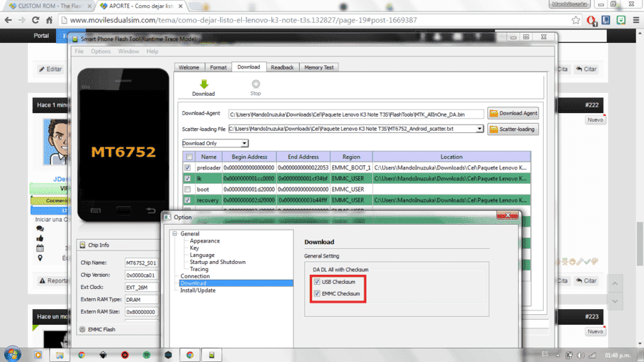Open the Chrome hamburger menu
Image resolution: width=644 pixels, height=362 pixels.
click(636, 20)
